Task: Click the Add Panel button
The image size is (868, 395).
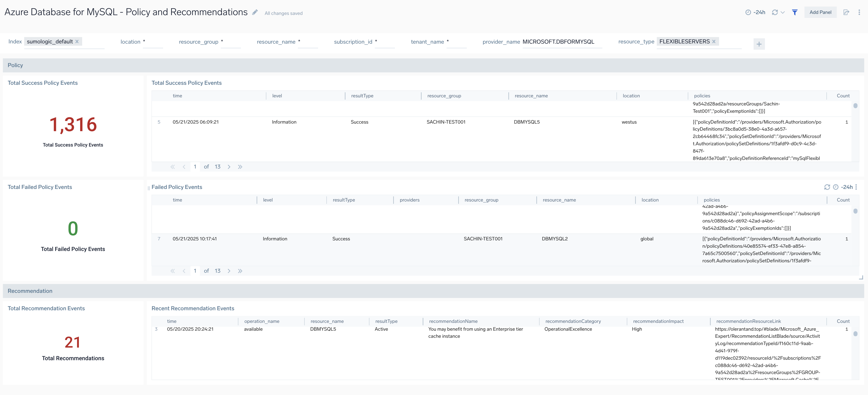Action: [820, 12]
